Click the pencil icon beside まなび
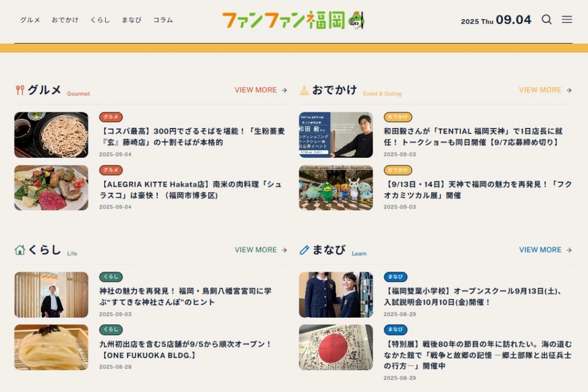The image size is (588, 392). tap(304, 250)
